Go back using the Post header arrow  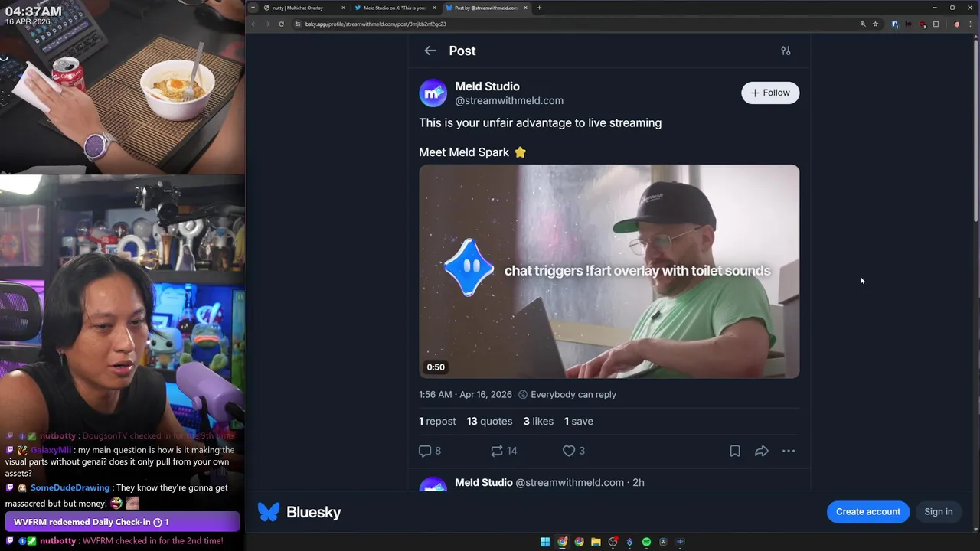tap(430, 51)
